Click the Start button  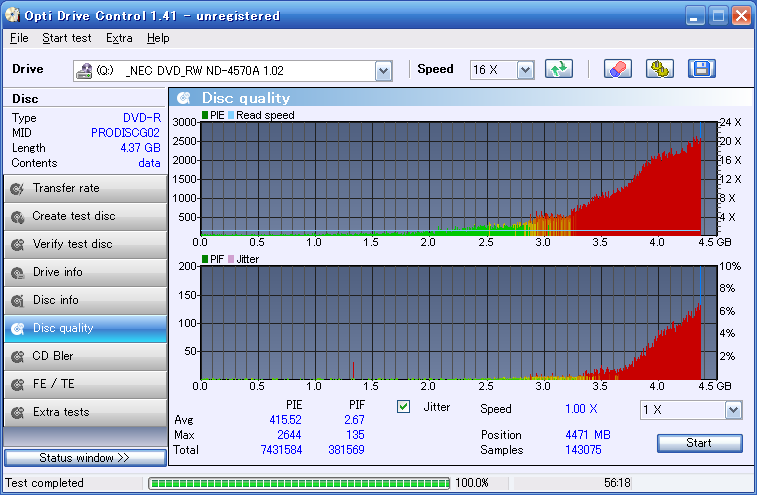pos(700,443)
